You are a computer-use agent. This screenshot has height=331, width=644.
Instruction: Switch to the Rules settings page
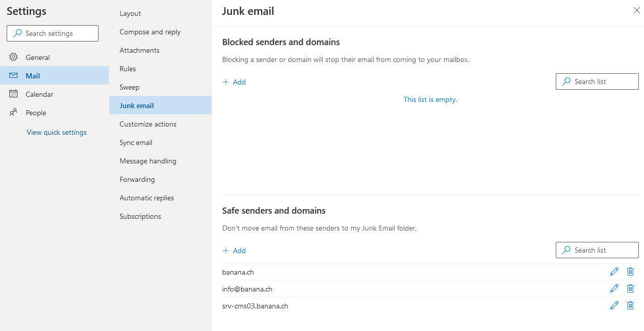[127, 69]
